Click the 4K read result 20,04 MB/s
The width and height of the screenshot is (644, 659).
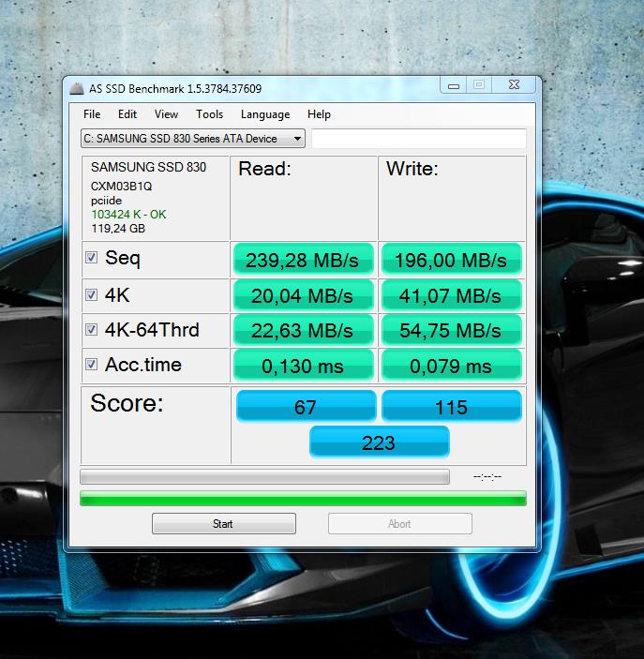tap(303, 296)
